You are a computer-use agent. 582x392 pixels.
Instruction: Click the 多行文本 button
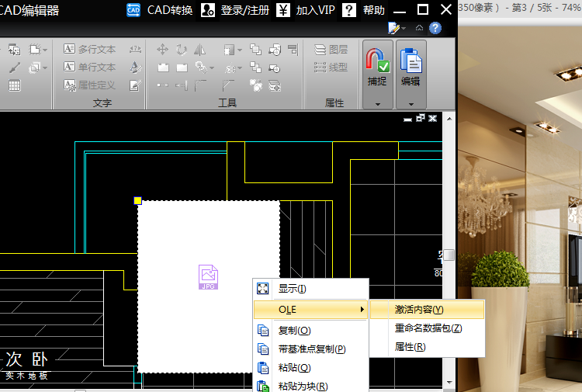coord(90,49)
